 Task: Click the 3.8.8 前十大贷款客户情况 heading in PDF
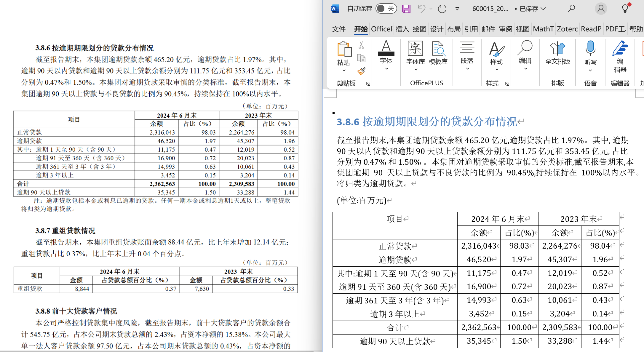(x=76, y=311)
